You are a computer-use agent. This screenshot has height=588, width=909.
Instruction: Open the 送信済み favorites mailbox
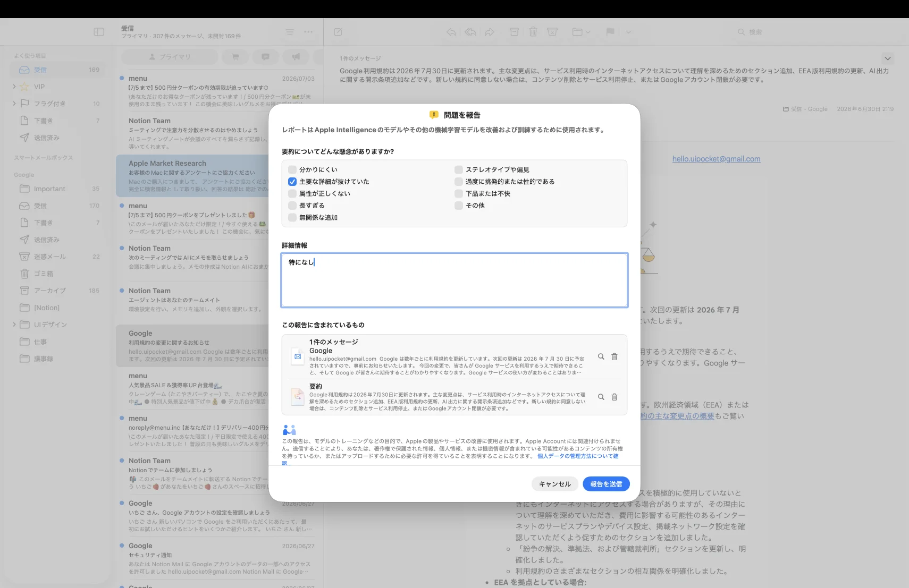pyautogui.click(x=58, y=138)
